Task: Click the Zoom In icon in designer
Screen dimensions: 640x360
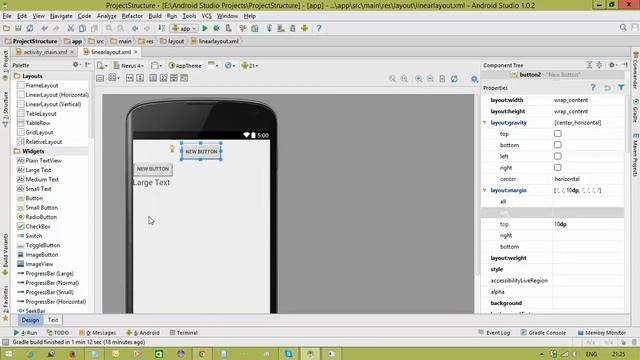Action: (x=418, y=79)
